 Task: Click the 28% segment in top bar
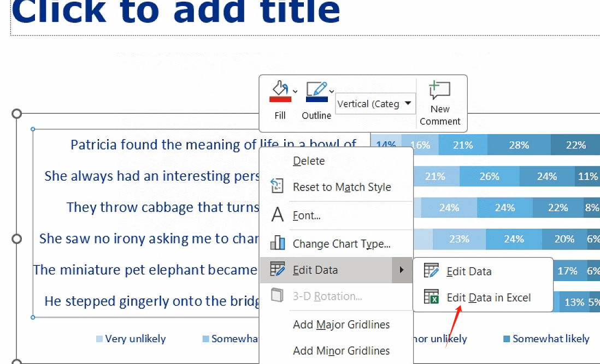click(x=519, y=145)
